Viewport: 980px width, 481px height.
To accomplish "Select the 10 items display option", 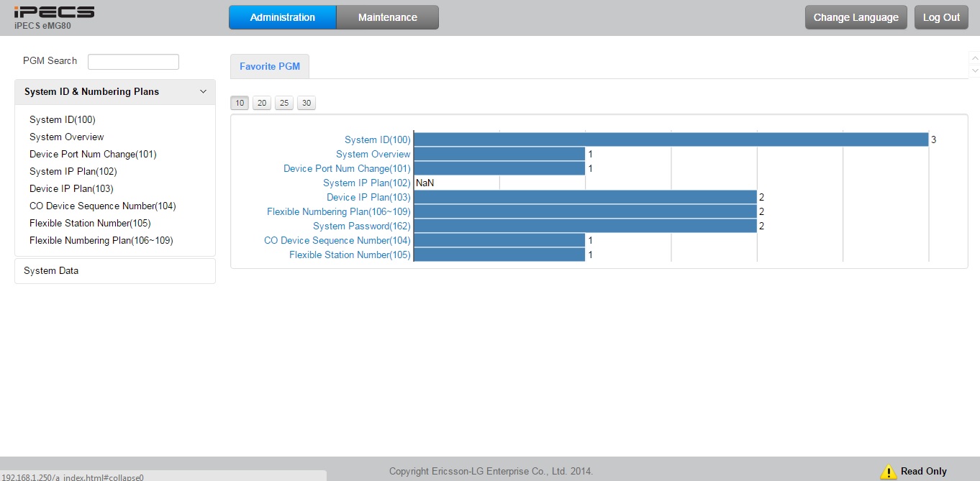I will coord(240,104).
